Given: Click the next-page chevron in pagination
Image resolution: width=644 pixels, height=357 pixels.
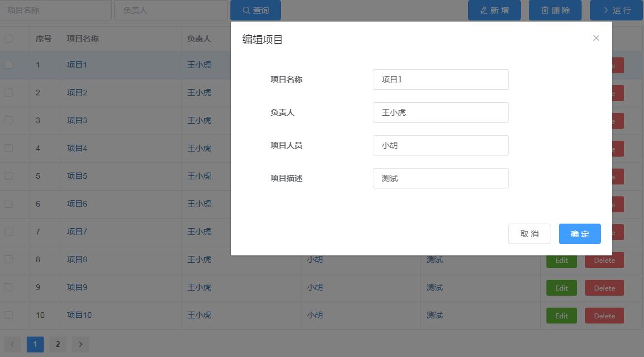Looking at the screenshot, I should tap(80, 344).
